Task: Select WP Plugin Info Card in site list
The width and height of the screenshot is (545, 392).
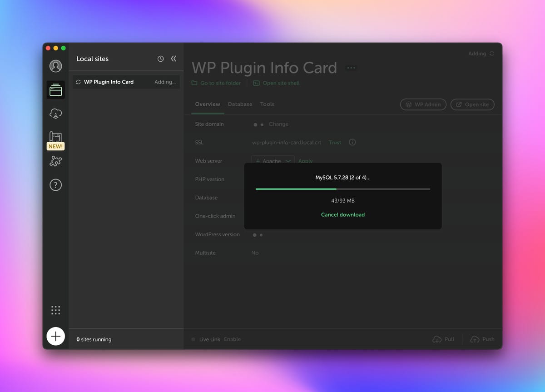Action: click(126, 82)
